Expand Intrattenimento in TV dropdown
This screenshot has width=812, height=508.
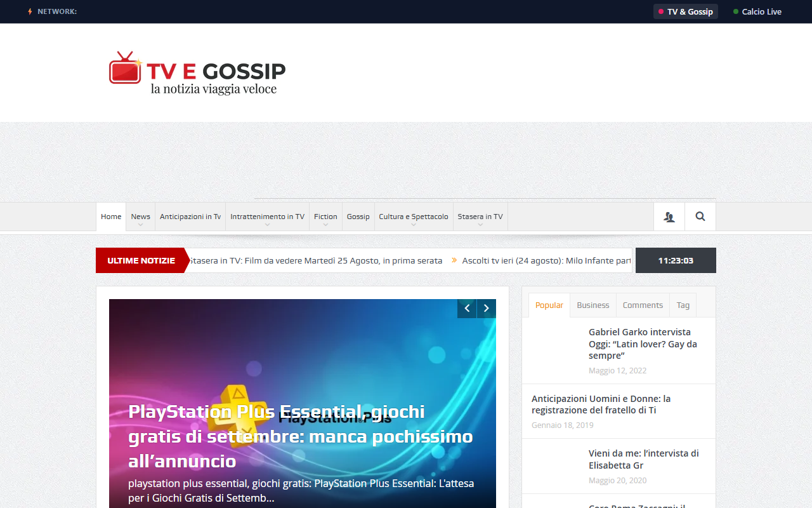click(267, 217)
